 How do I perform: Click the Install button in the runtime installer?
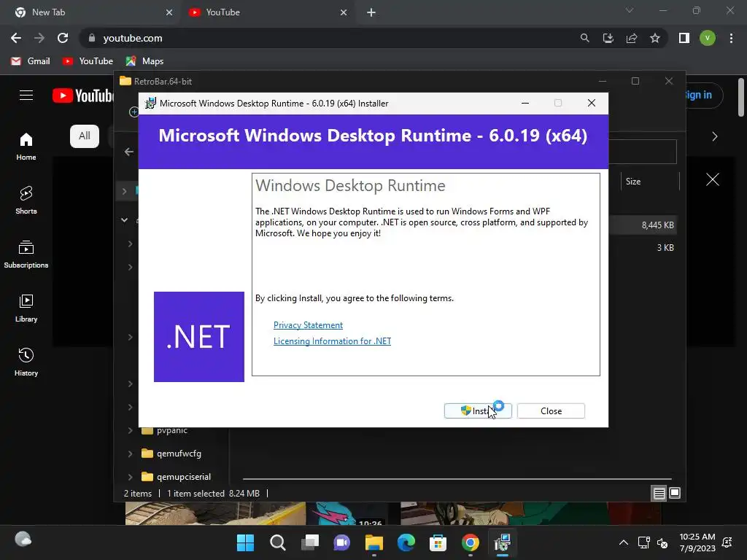[x=478, y=411]
